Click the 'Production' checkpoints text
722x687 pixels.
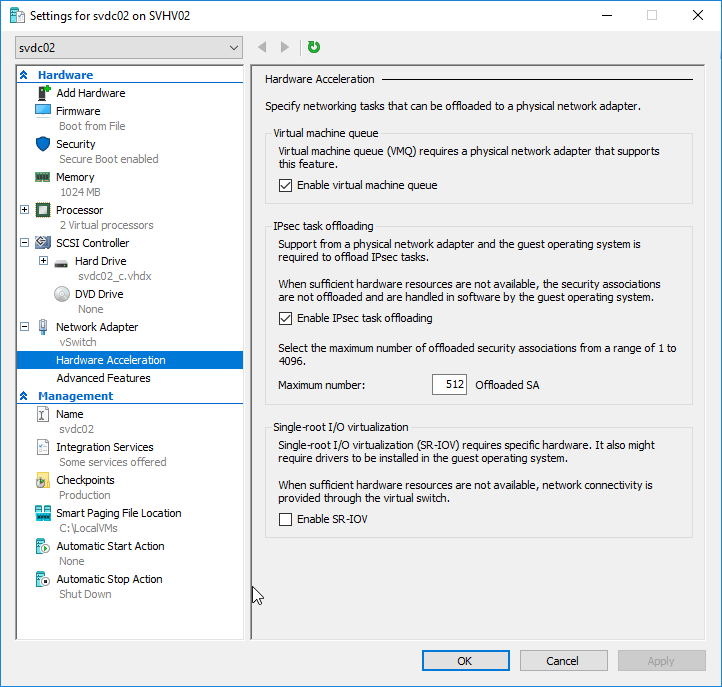click(85, 495)
